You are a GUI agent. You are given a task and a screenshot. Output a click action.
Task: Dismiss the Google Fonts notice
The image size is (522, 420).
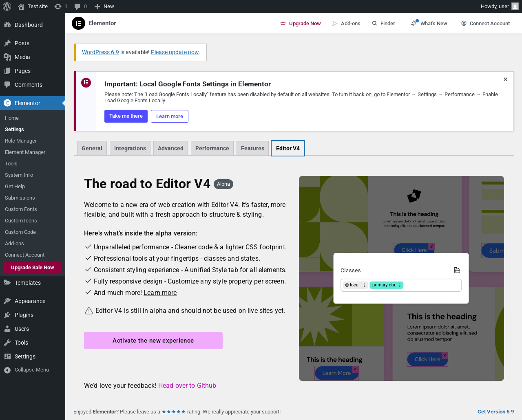tap(505, 79)
